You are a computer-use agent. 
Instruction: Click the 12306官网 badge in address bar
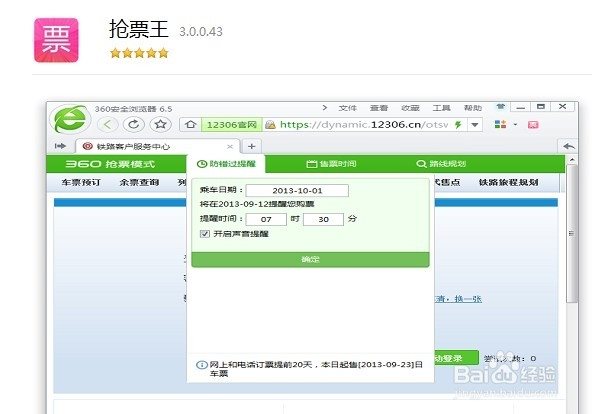click(x=231, y=125)
